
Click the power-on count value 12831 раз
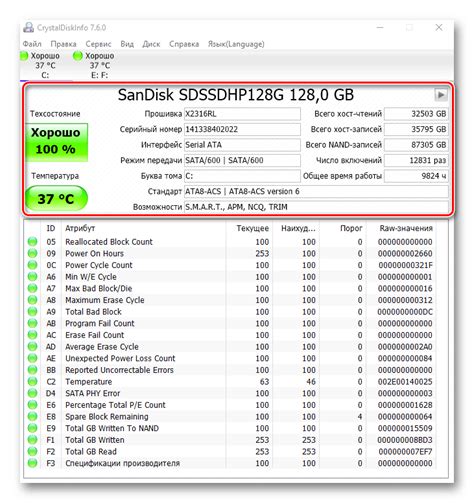pyautogui.click(x=416, y=160)
